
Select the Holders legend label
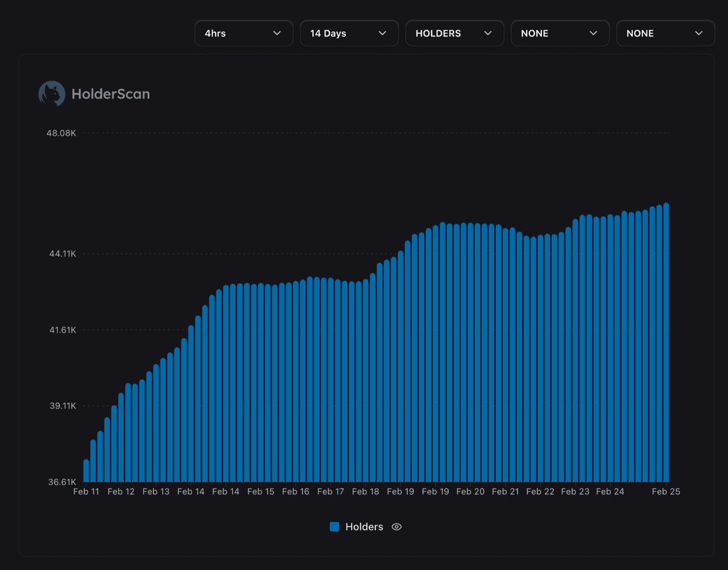(x=364, y=527)
